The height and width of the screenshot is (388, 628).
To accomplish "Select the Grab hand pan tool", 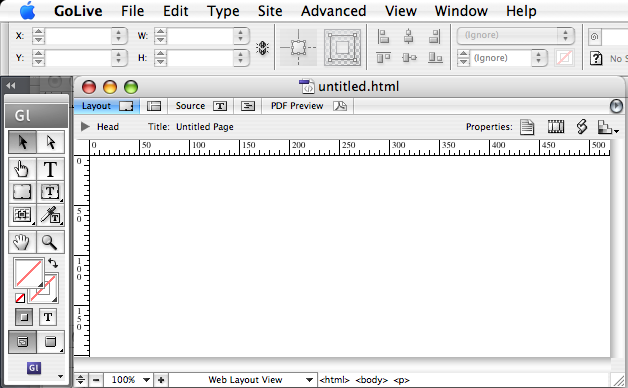I will click(x=22, y=242).
